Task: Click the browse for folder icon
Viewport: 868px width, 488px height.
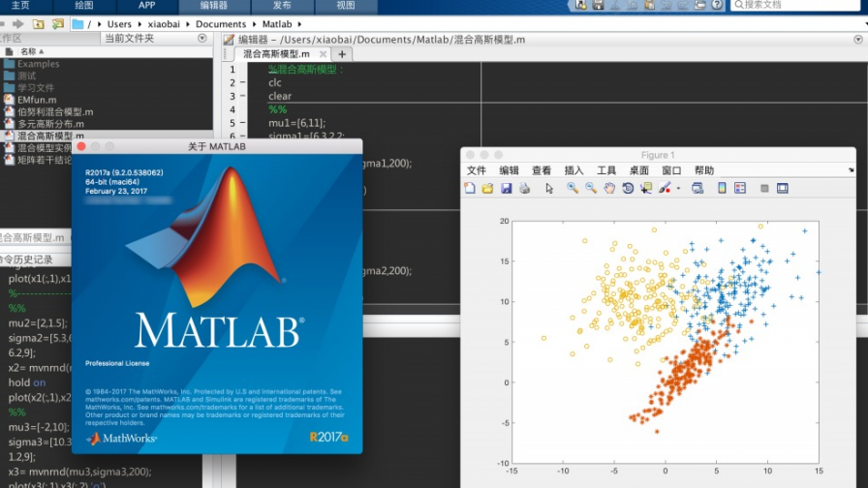Action: (57, 24)
